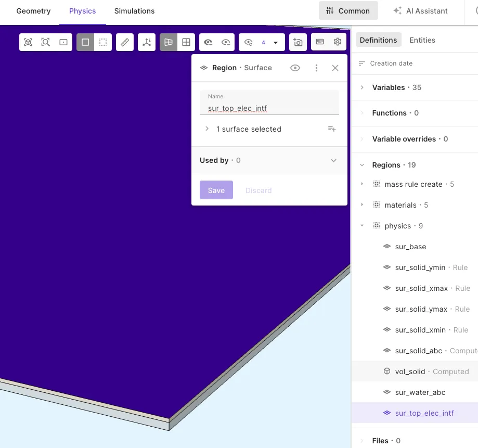Click the group icon beside materials
This screenshot has width=478, height=448.
(377, 204)
